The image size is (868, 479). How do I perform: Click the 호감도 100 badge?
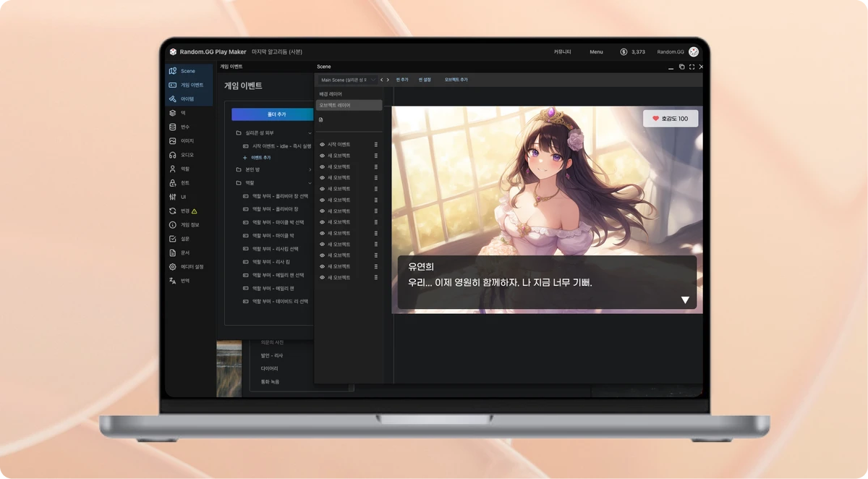[671, 118]
